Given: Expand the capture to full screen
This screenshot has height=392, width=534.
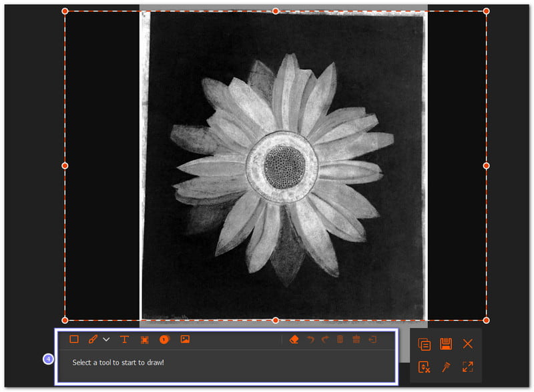Looking at the screenshot, I should 468,367.
